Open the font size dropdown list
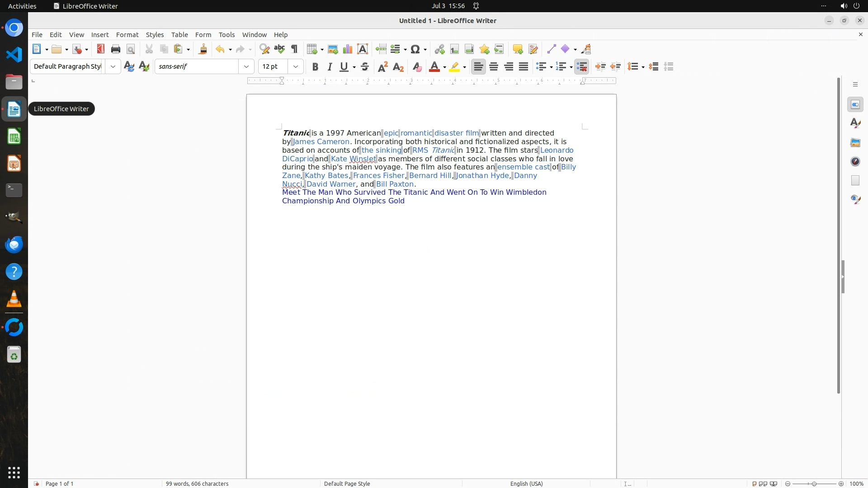The height and width of the screenshot is (488, 868). 296,67
